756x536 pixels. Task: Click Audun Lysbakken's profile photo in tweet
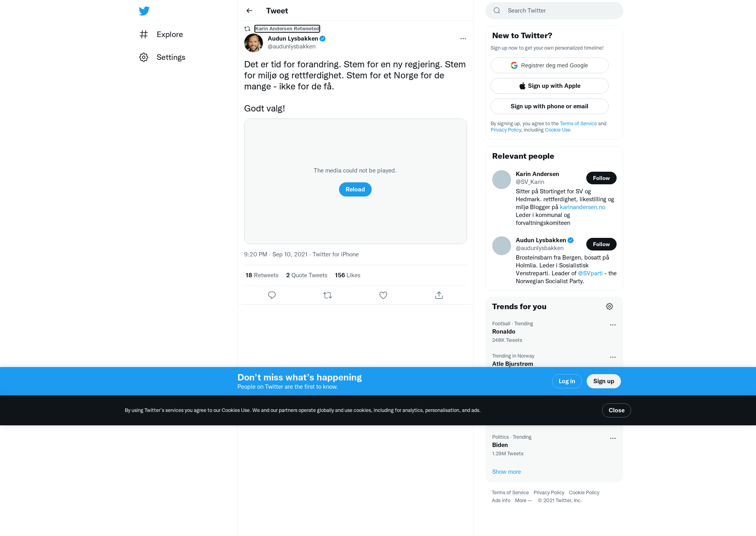tap(254, 43)
